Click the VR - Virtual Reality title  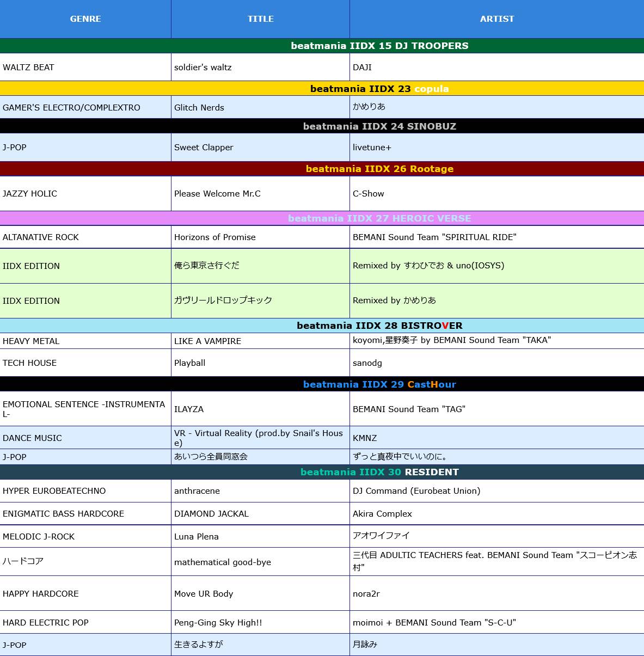click(259, 438)
